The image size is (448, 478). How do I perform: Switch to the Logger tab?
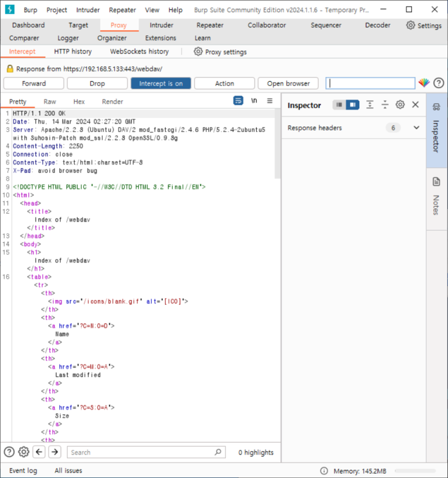click(68, 38)
